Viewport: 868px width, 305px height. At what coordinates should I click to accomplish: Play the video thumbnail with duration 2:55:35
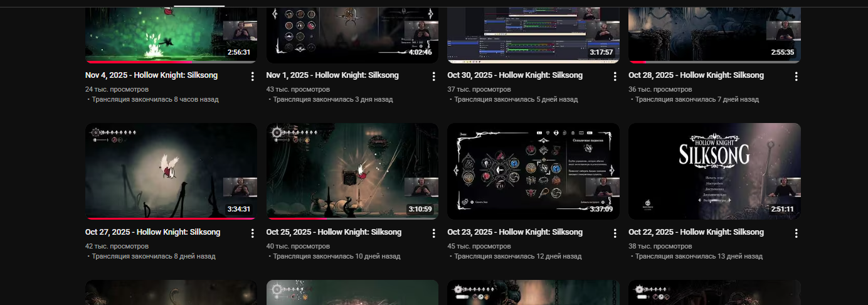coord(714,35)
